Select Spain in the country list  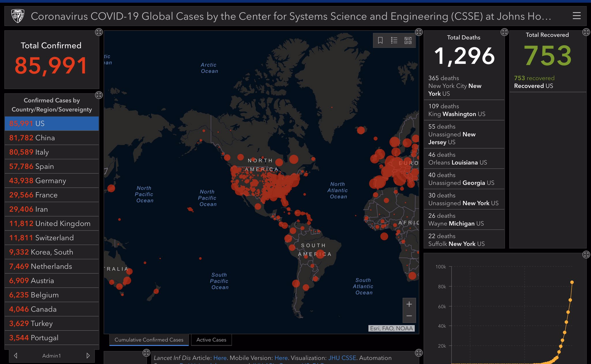[x=52, y=166]
